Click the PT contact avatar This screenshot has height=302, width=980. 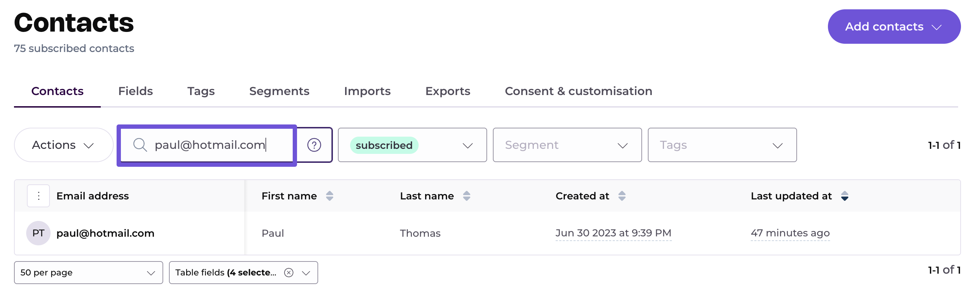38,233
